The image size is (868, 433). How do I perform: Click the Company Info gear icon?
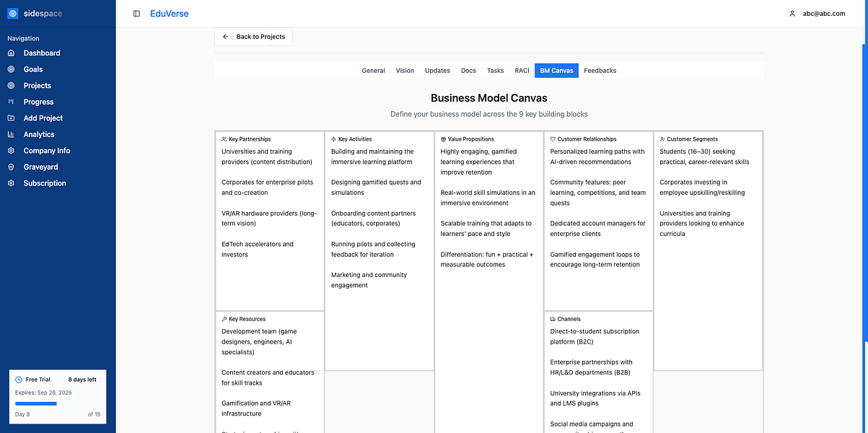tap(11, 151)
